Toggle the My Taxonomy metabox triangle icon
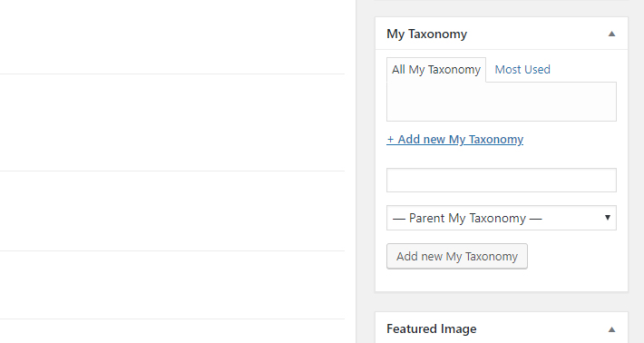The width and height of the screenshot is (644, 343). coord(611,34)
